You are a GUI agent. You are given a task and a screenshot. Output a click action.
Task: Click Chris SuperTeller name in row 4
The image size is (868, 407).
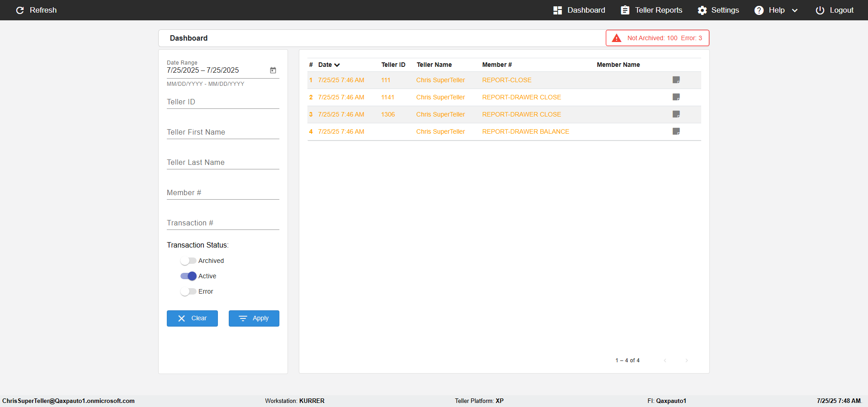coord(440,131)
